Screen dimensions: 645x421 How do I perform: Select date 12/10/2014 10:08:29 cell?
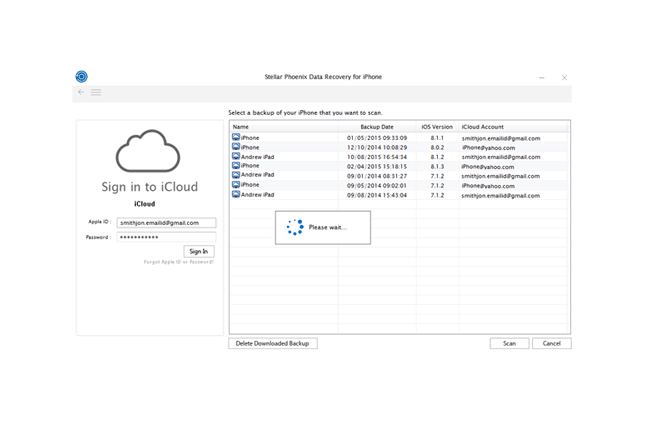click(x=377, y=147)
